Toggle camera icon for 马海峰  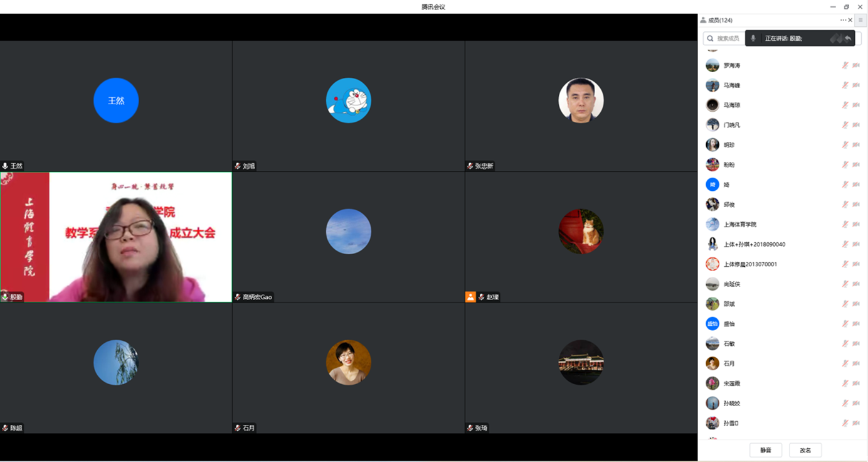856,85
